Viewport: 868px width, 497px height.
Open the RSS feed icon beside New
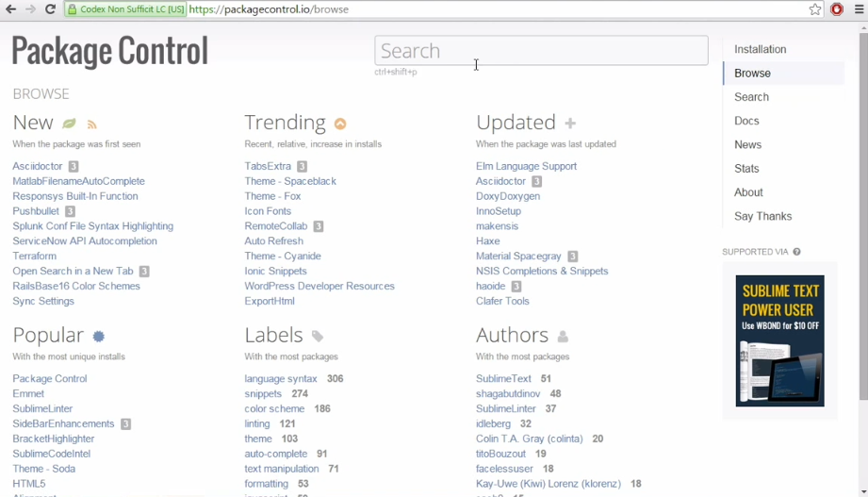pos(92,124)
